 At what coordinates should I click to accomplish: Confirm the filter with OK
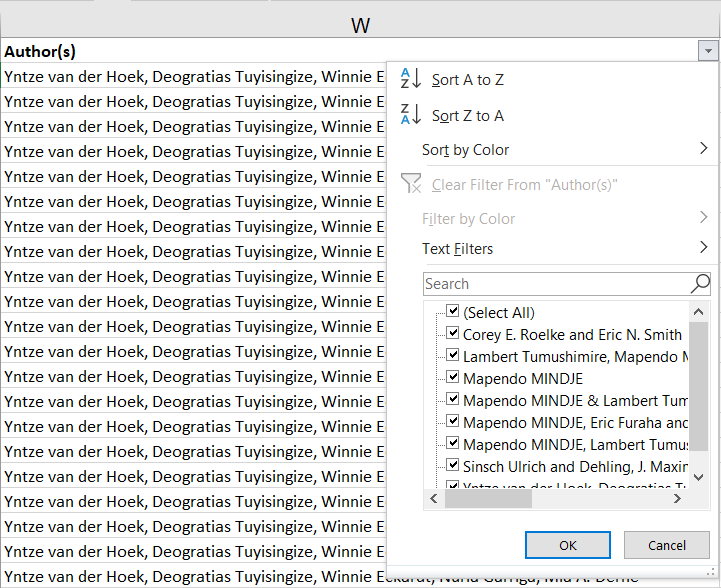click(x=568, y=545)
